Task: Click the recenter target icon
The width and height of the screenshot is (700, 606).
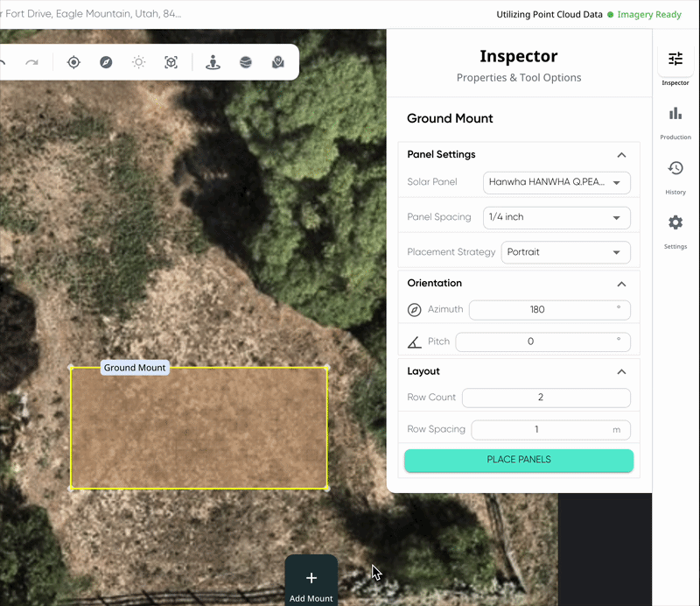Action: click(73, 62)
